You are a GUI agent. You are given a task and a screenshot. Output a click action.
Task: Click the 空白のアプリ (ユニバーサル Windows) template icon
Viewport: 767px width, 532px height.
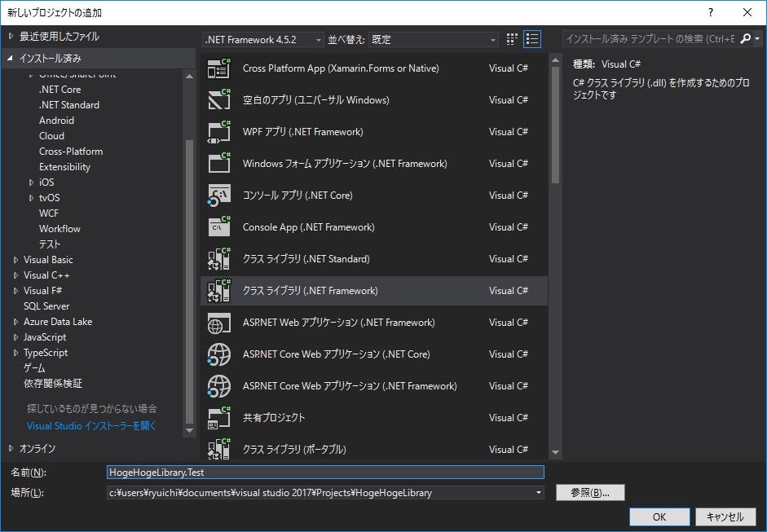point(218,99)
